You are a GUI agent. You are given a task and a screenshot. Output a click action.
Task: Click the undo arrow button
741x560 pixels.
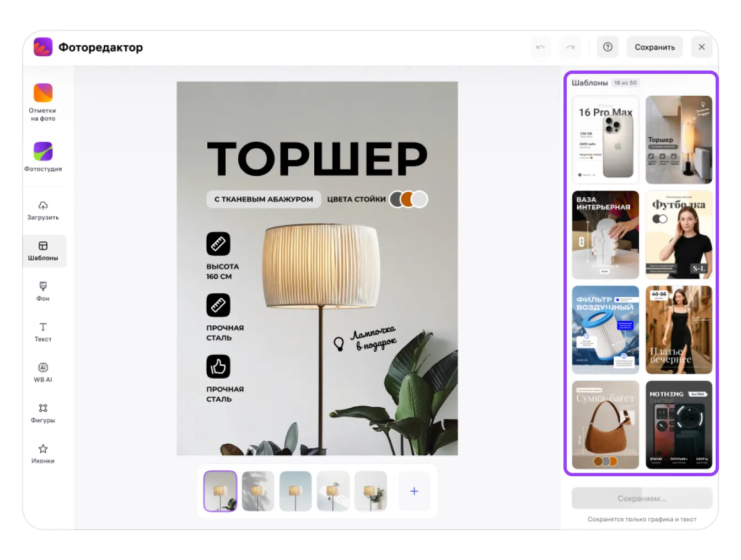click(x=540, y=47)
